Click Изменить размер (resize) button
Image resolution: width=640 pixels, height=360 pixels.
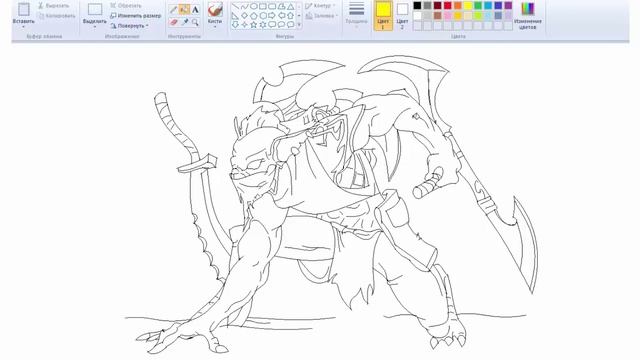[x=136, y=16]
